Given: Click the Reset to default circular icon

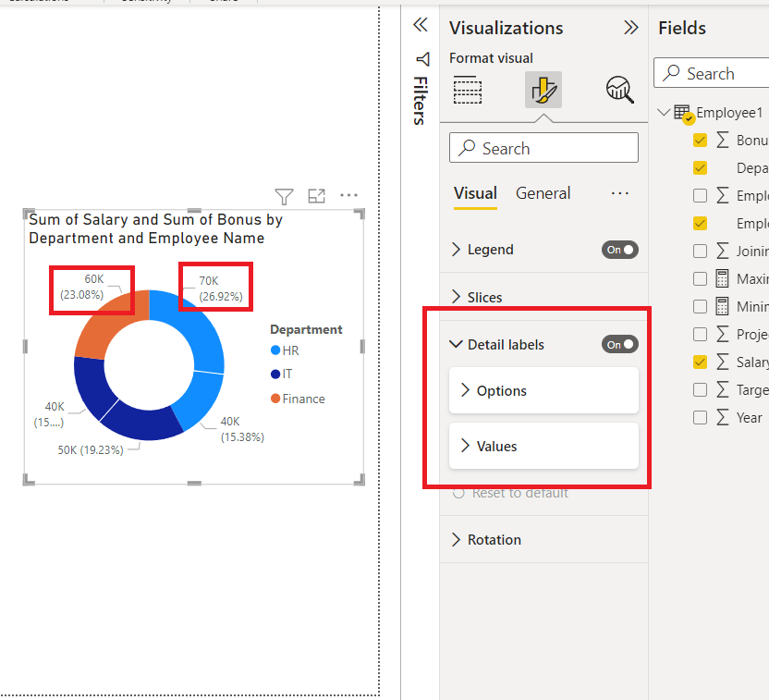Looking at the screenshot, I should point(458,493).
